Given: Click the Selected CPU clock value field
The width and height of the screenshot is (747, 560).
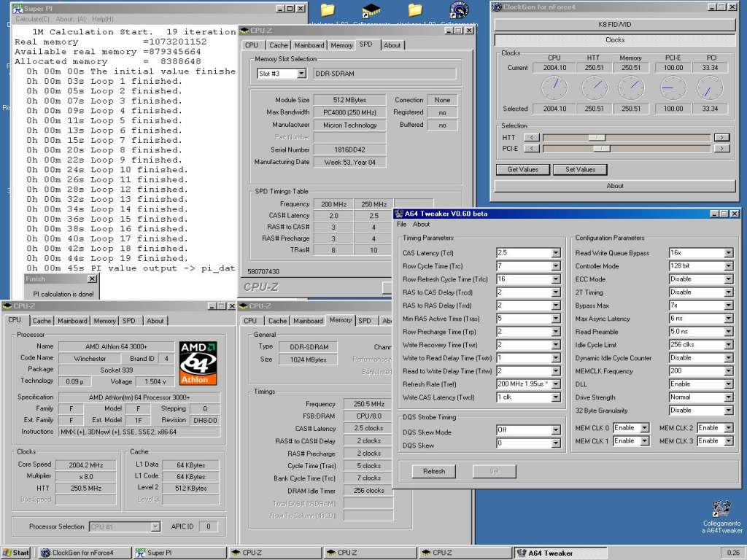Looking at the screenshot, I should pos(555,109).
